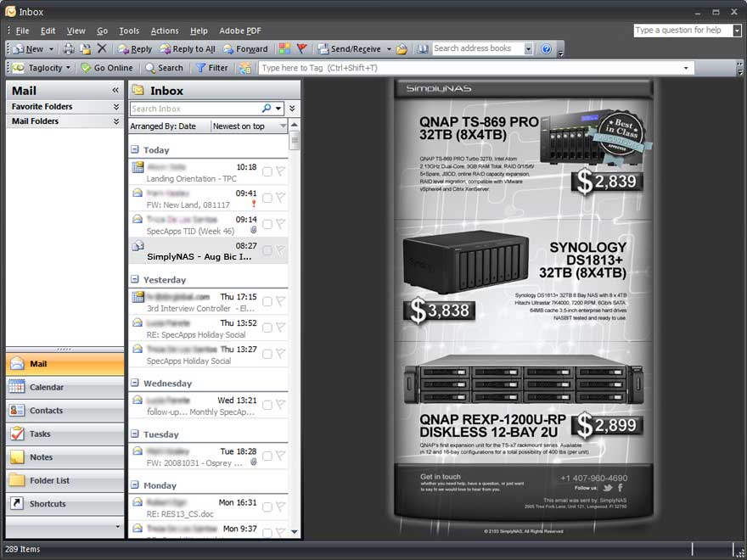Open Calendar in the navigation pane
Image resolution: width=747 pixels, height=560 pixels.
(x=47, y=387)
